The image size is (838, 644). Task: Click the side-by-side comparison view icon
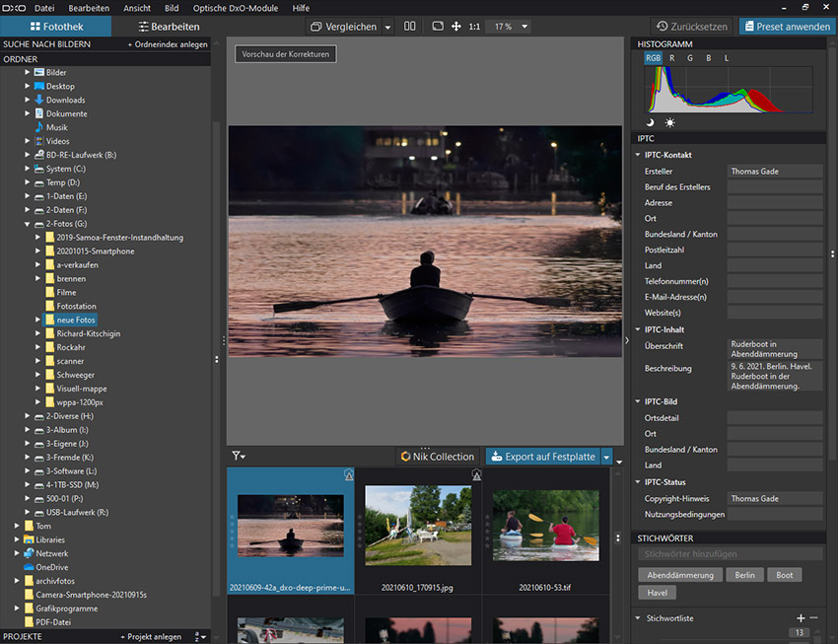click(410, 27)
